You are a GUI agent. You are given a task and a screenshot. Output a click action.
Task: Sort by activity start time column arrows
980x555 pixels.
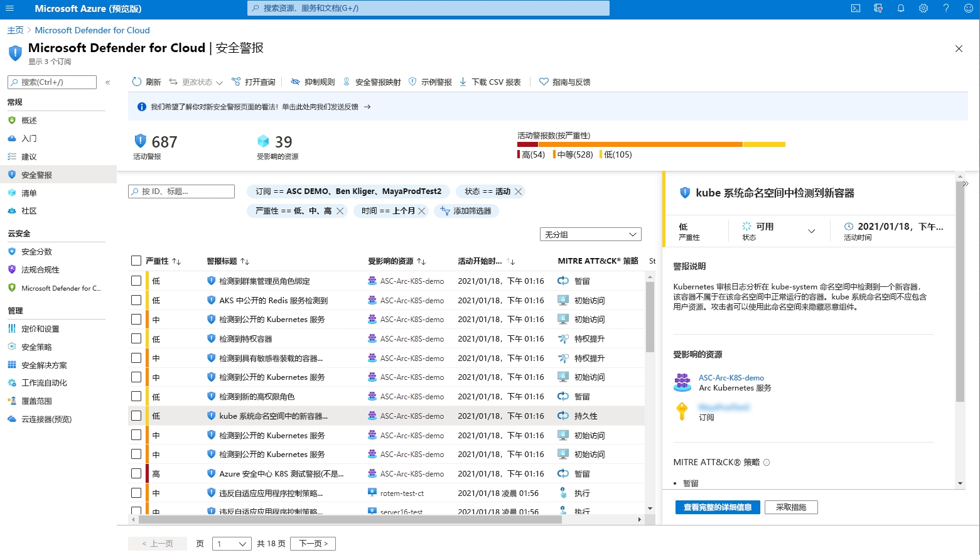pos(511,261)
